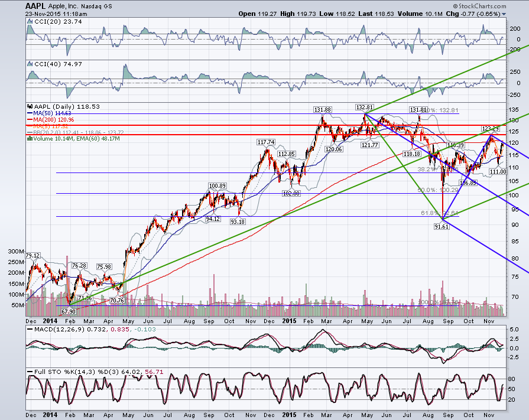Click the AAPL ticker symbol in the header

[x=36, y=6]
